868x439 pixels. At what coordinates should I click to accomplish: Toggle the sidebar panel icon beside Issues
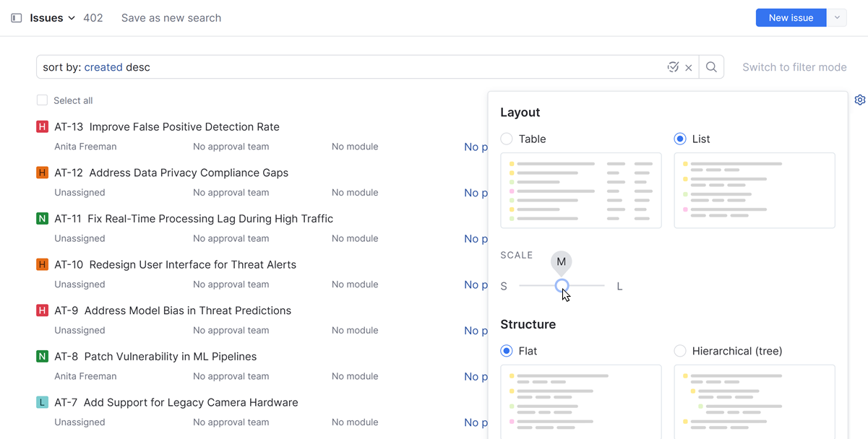(17, 18)
